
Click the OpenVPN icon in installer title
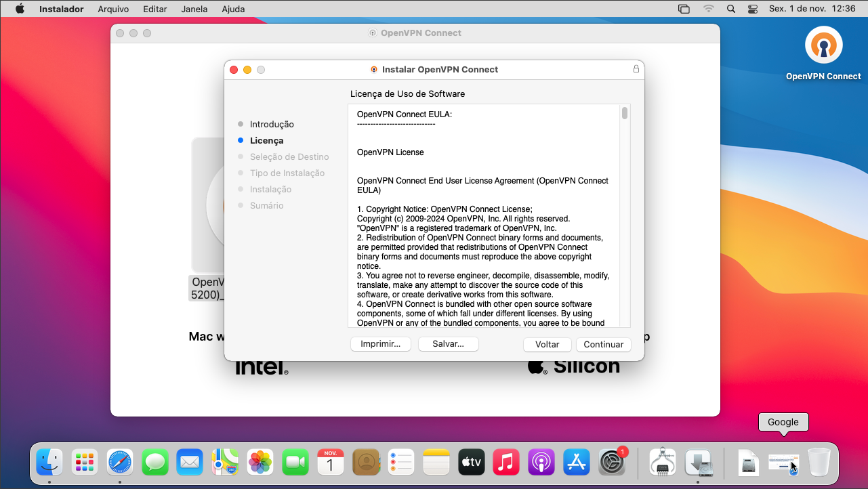[x=374, y=69]
